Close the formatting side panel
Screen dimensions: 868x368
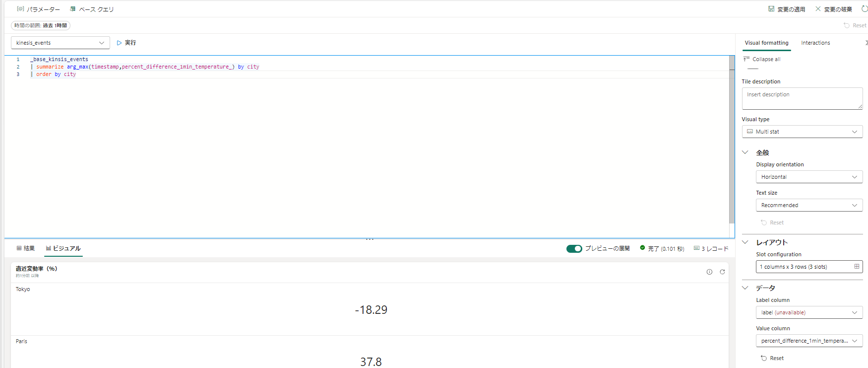click(866, 43)
